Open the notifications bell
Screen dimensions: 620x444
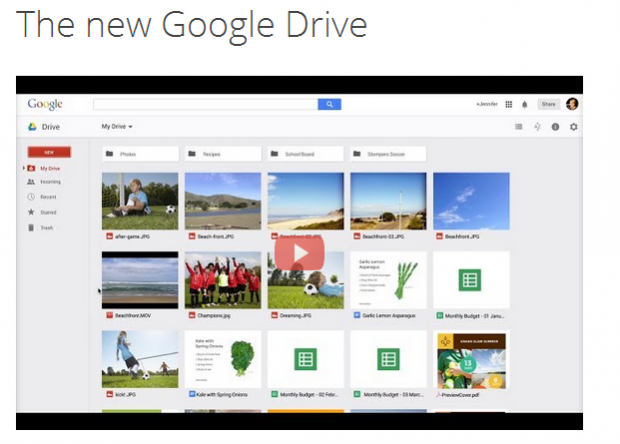point(525,104)
